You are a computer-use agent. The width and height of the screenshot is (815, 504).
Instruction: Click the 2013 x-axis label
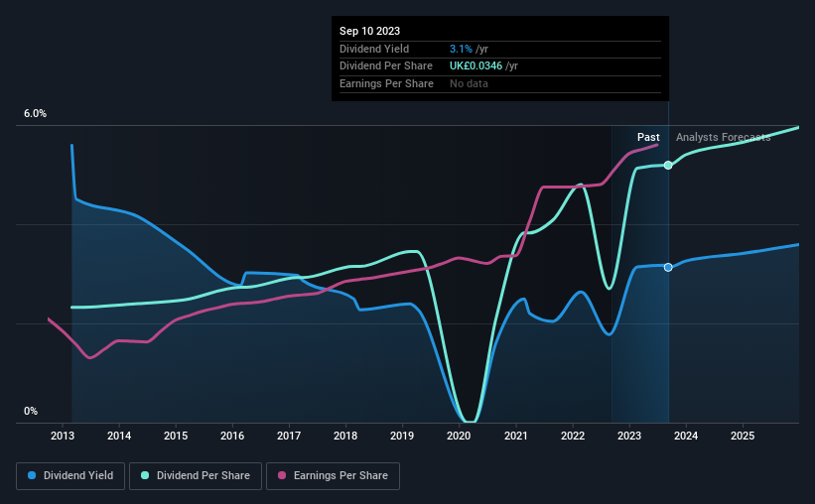[x=63, y=436]
